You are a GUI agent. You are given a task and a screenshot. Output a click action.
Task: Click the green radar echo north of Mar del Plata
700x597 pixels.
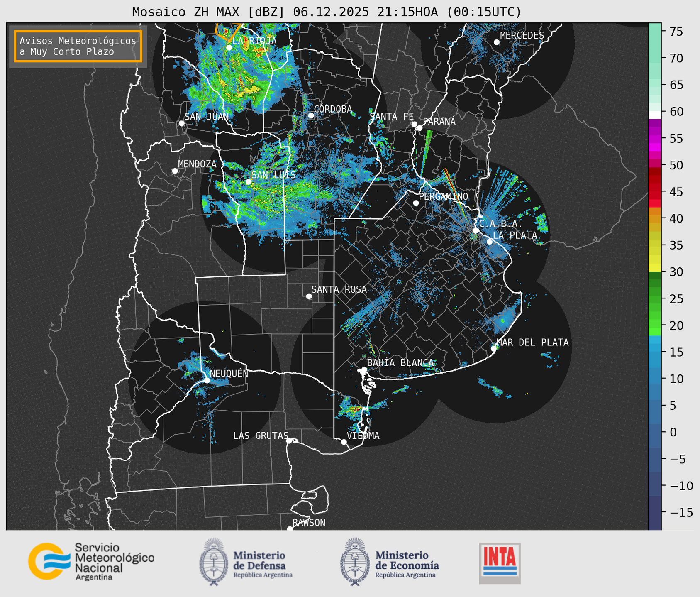(x=503, y=321)
